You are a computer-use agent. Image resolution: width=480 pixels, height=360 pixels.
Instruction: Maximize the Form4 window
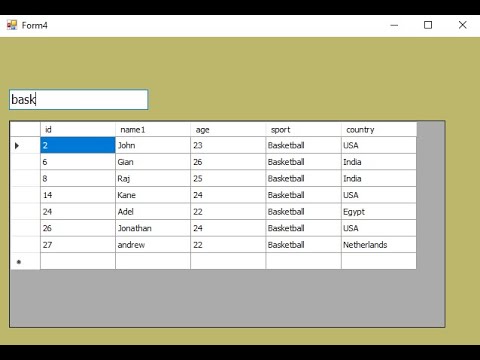[428, 25]
